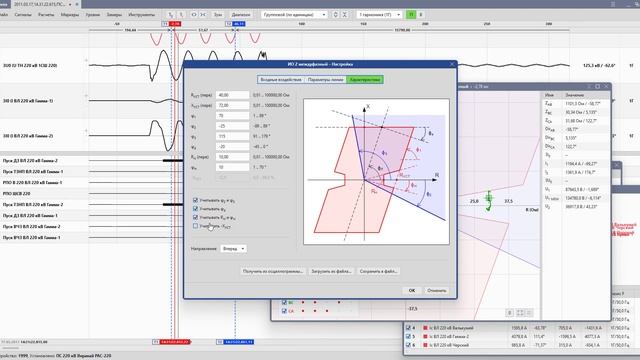Select the Пуск ДЗ ВЛ 220 кВ Гамма-2 signal
640x360 pixels.
pos(30,161)
